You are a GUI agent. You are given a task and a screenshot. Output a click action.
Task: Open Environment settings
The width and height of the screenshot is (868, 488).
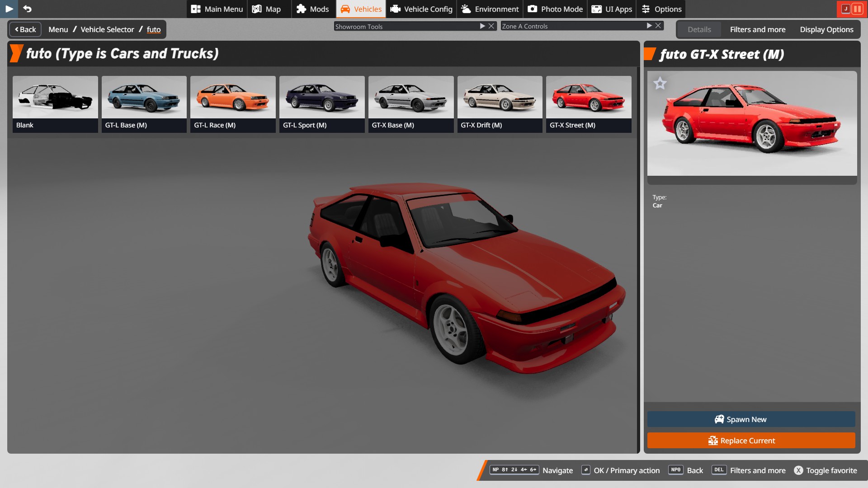[490, 9]
